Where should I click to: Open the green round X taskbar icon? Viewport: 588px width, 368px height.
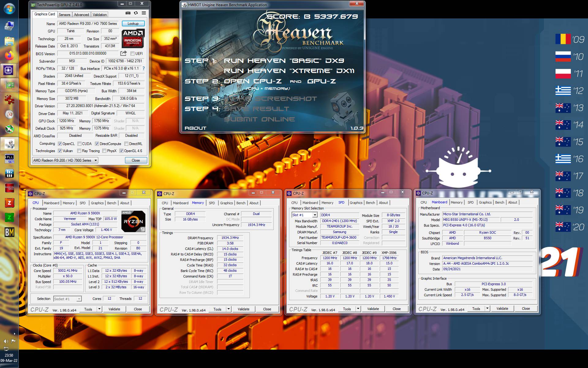pos(9,129)
